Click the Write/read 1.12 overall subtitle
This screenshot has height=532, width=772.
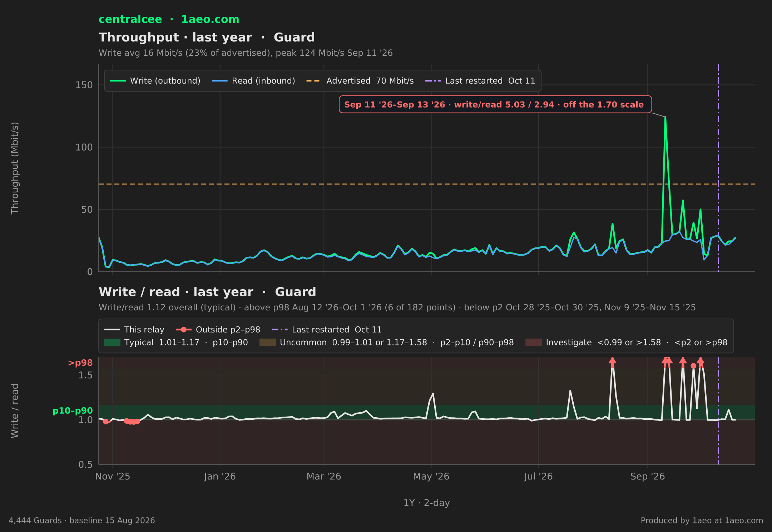pos(397,307)
